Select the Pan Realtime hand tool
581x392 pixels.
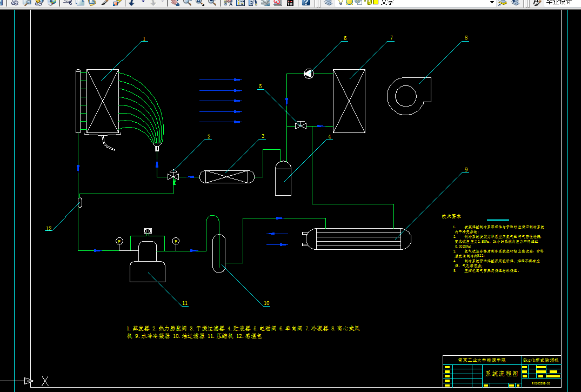[175, 2]
